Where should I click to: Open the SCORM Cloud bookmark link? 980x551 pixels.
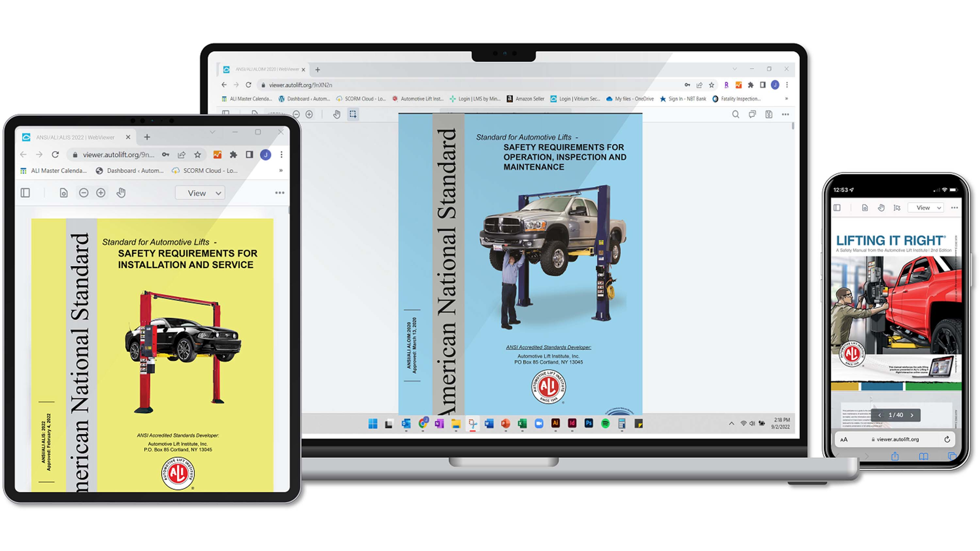[x=361, y=98]
